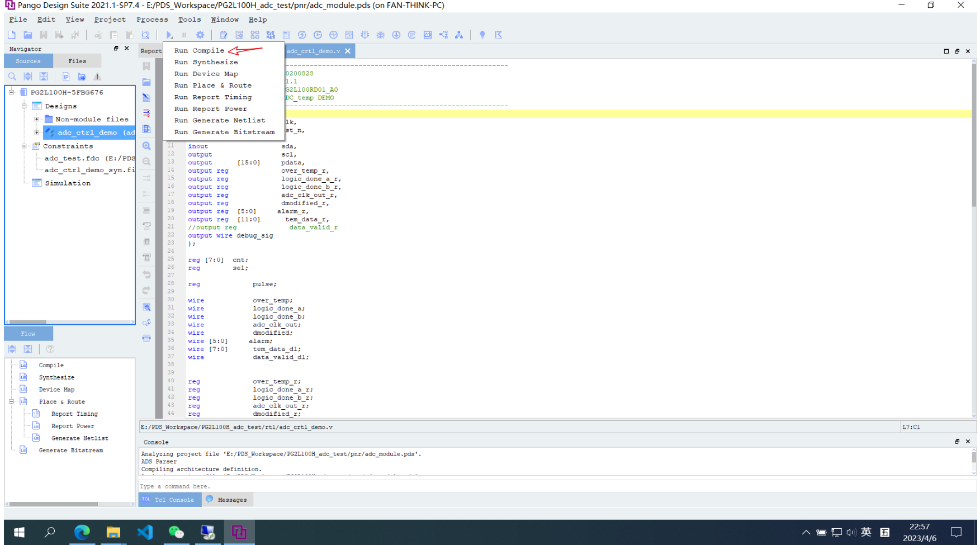
Task: Click the Tcl command input field
Action: click(556, 486)
